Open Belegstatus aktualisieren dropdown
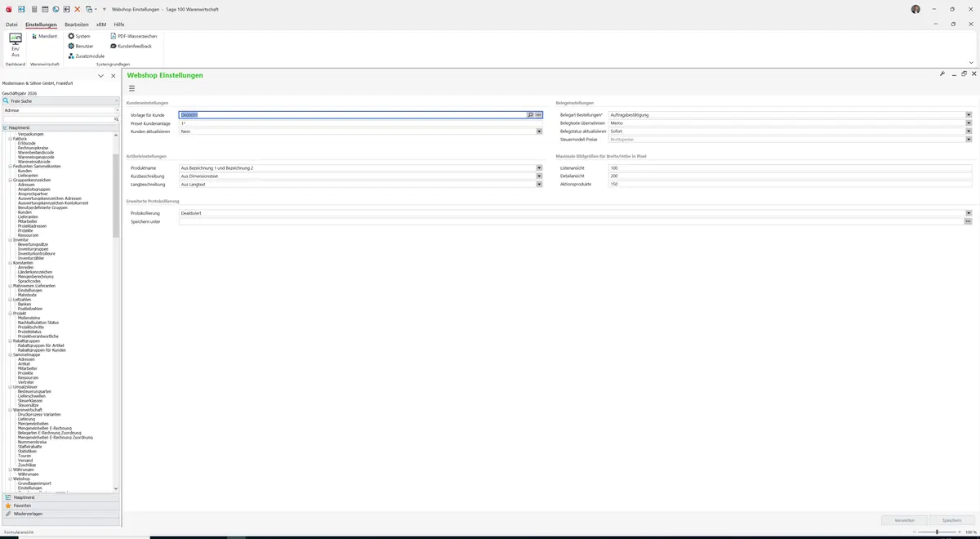This screenshot has height=539, width=980. click(969, 131)
